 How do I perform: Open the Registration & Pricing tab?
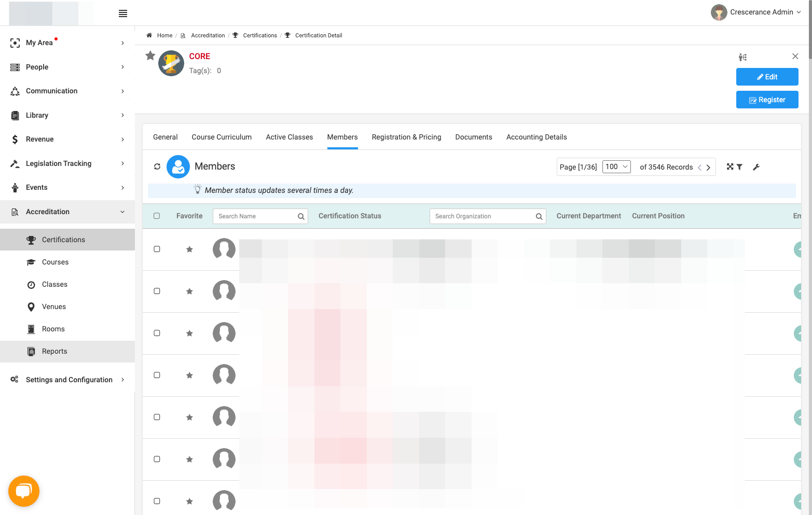click(407, 137)
